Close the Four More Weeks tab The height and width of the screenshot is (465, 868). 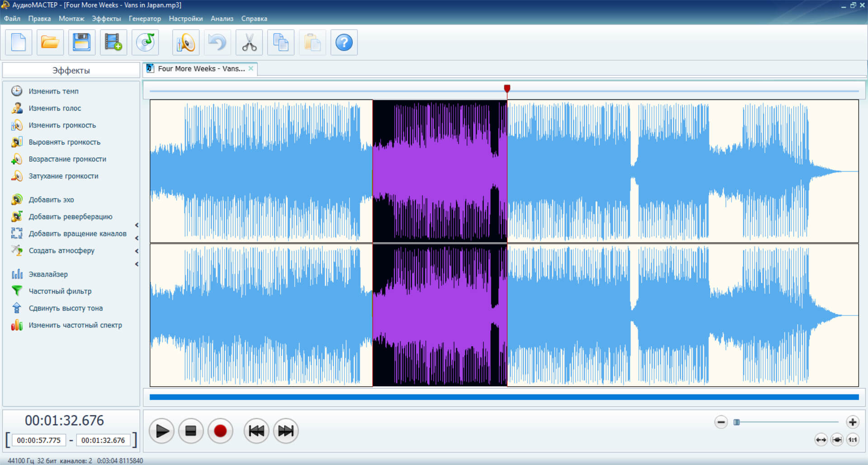pyautogui.click(x=251, y=68)
